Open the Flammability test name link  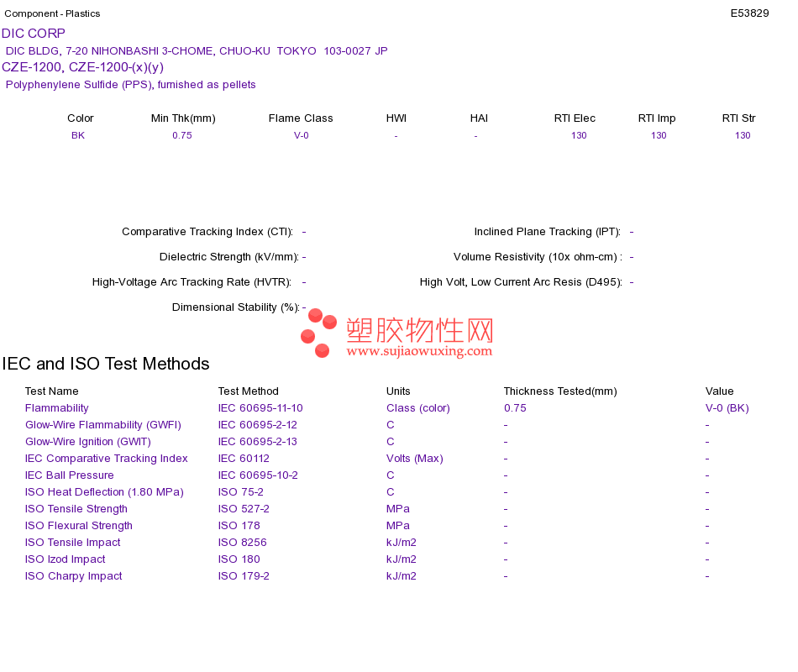[56, 408]
